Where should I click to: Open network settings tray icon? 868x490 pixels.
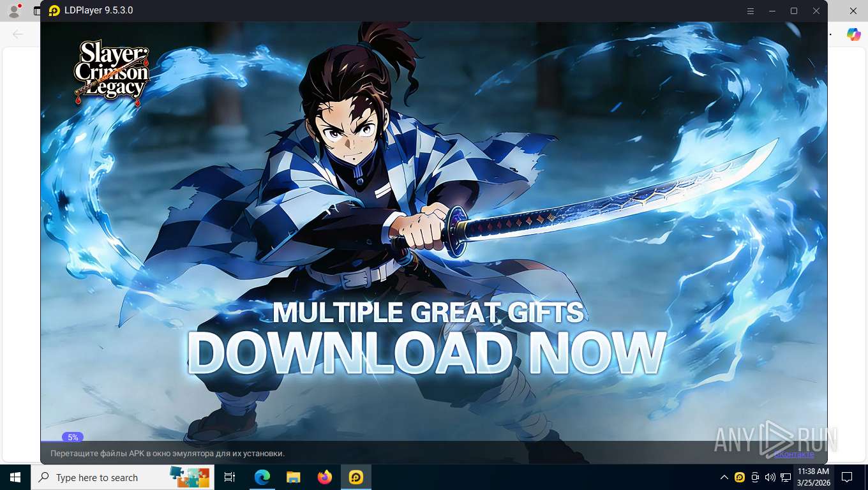point(786,477)
